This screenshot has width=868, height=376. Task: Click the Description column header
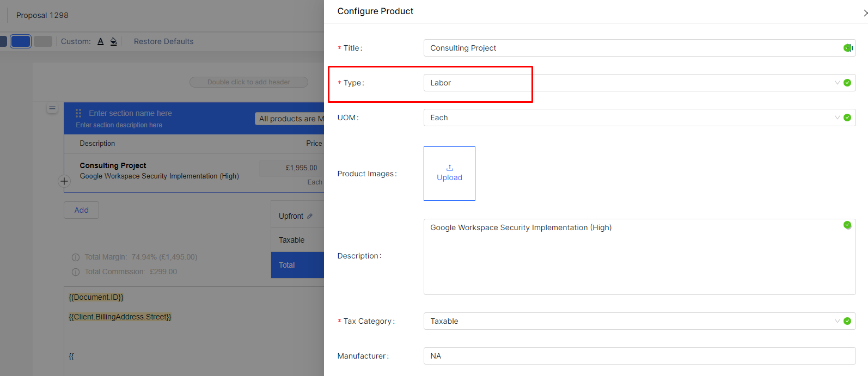[x=97, y=144]
